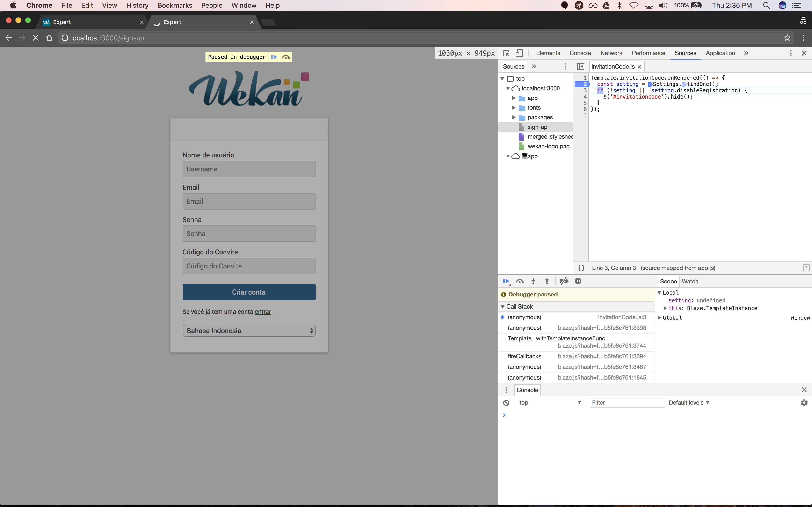The width and height of the screenshot is (812, 507).
Task: Switch to the Watch tab
Action: pyautogui.click(x=690, y=281)
